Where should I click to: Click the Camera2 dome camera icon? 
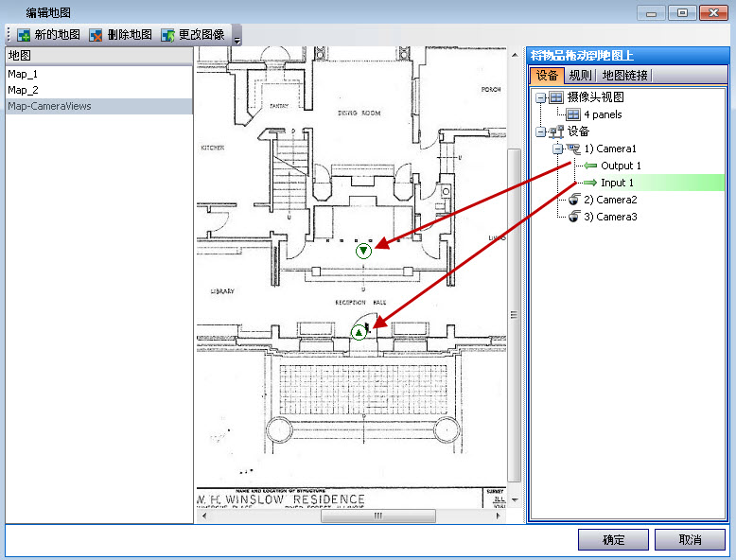[x=574, y=200]
